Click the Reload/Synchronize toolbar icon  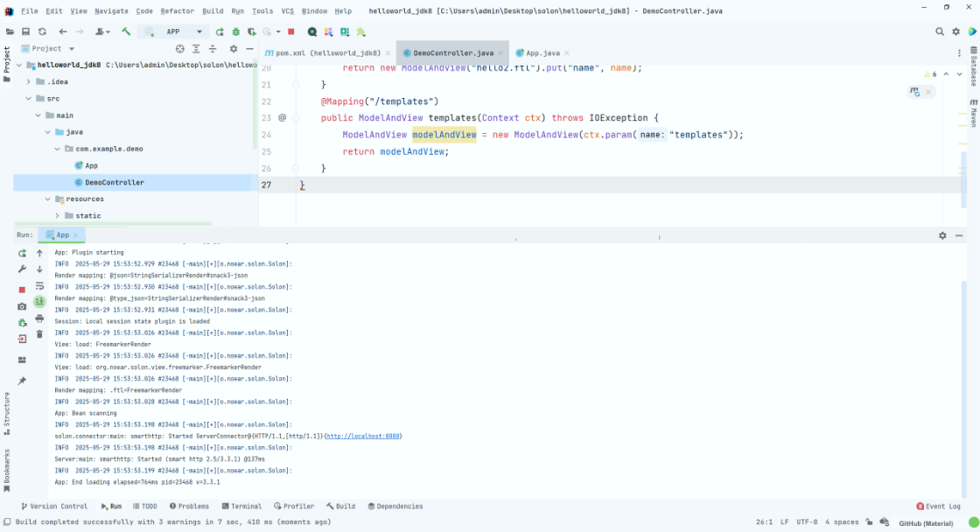coord(42,31)
